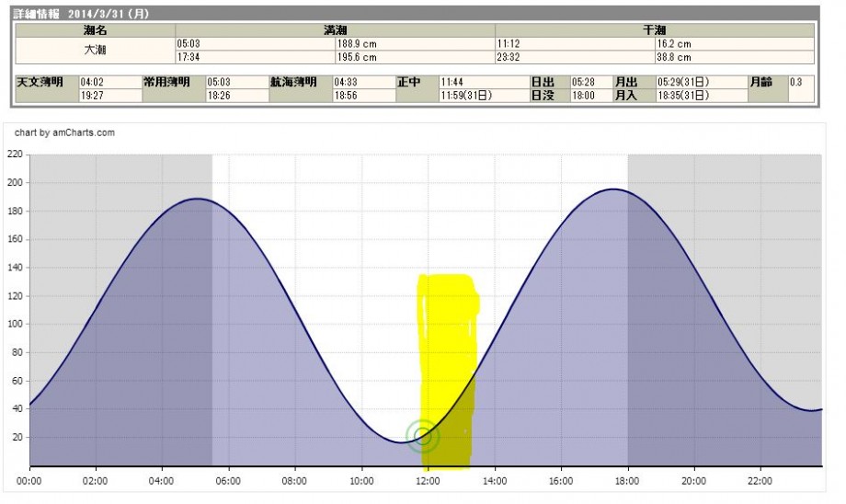Image resolution: width=846 pixels, height=504 pixels.
Task: Click the 18:26 civil twilight time
Action: [237, 96]
